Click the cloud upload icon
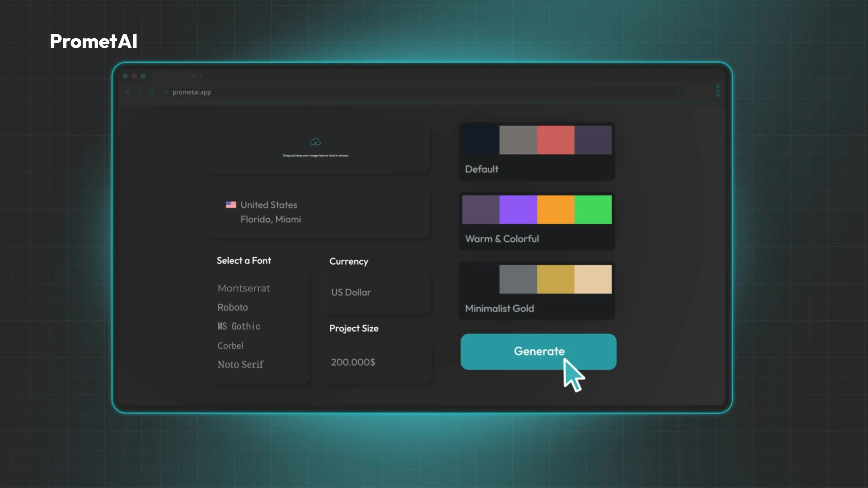 pyautogui.click(x=315, y=142)
